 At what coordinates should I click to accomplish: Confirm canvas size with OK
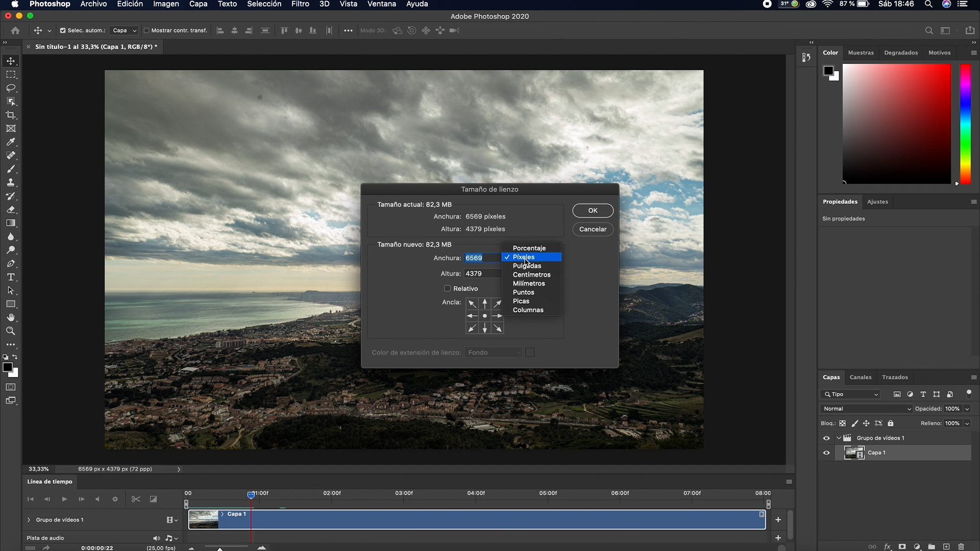click(x=592, y=210)
